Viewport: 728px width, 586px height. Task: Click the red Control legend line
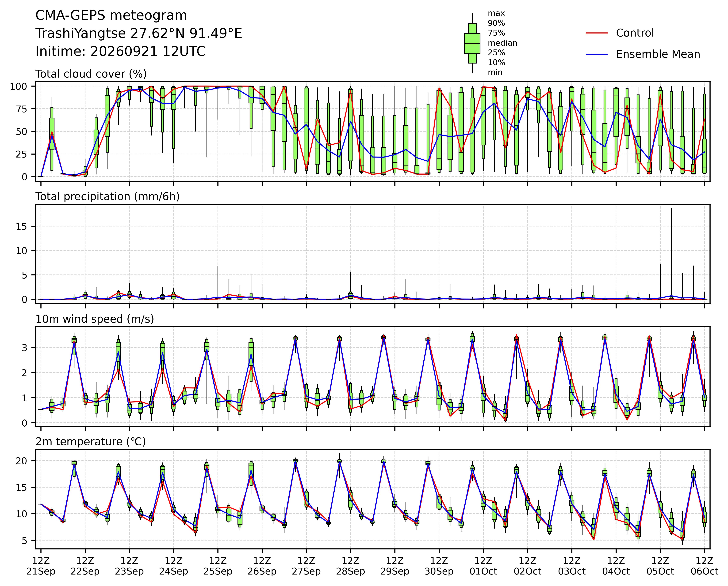pyautogui.click(x=597, y=33)
